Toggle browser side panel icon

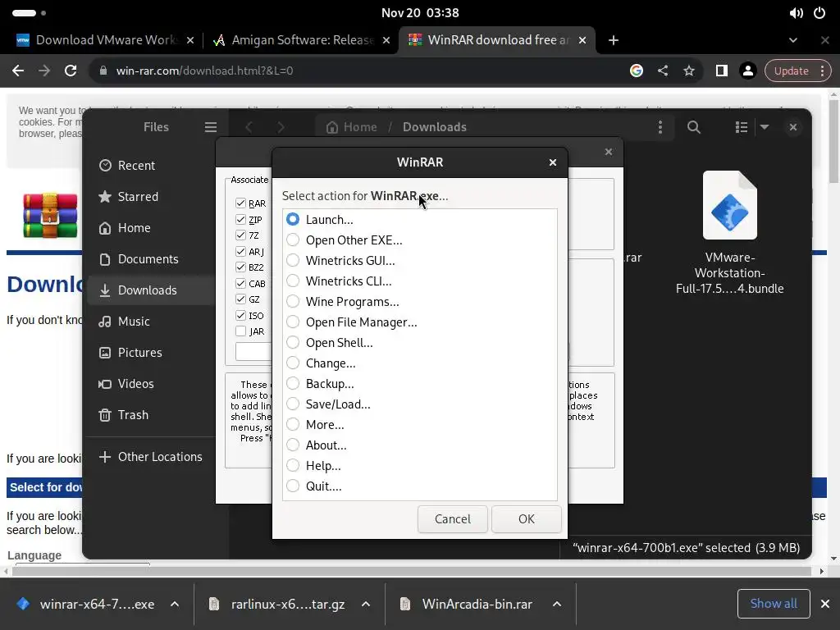tap(722, 71)
